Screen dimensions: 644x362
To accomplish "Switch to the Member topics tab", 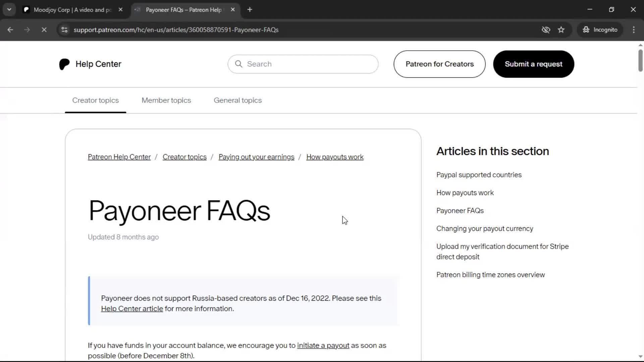I will (x=166, y=100).
